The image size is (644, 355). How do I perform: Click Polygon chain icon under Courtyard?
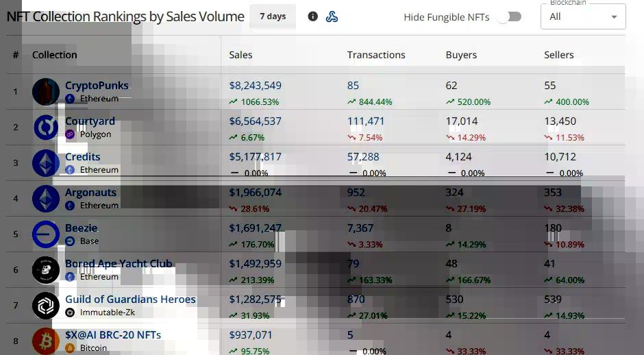(70, 134)
